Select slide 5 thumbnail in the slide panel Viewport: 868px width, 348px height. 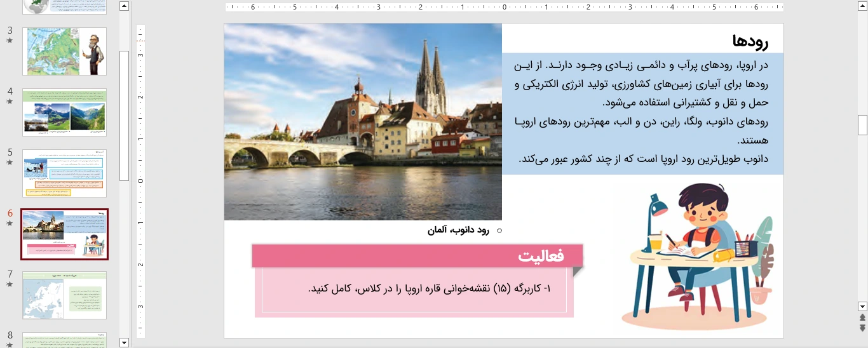coord(64,173)
